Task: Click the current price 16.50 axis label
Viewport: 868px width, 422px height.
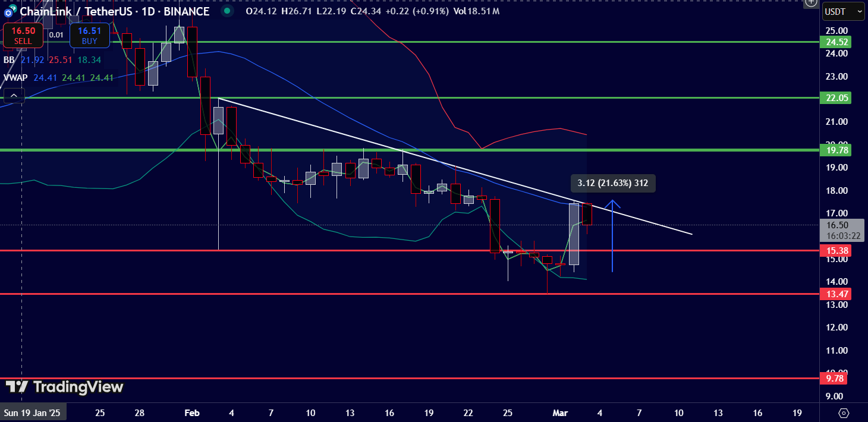Action: click(837, 225)
